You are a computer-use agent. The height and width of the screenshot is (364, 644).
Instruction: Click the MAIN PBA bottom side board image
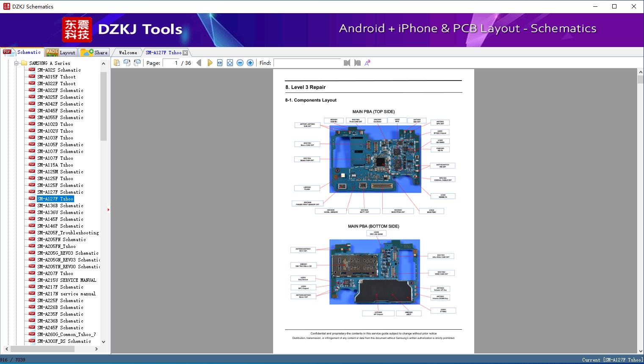click(375, 272)
